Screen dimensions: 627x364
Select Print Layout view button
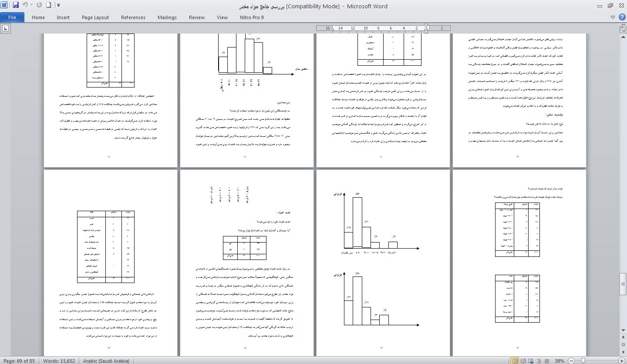pyautogui.click(x=516, y=361)
